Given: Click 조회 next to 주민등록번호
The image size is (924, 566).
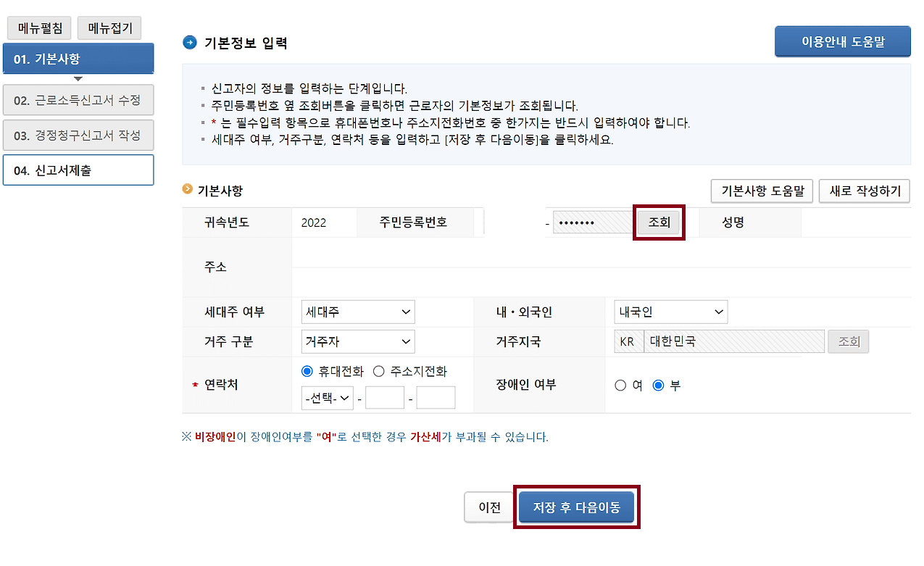Looking at the screenshot, I should (x=659, y=222).
